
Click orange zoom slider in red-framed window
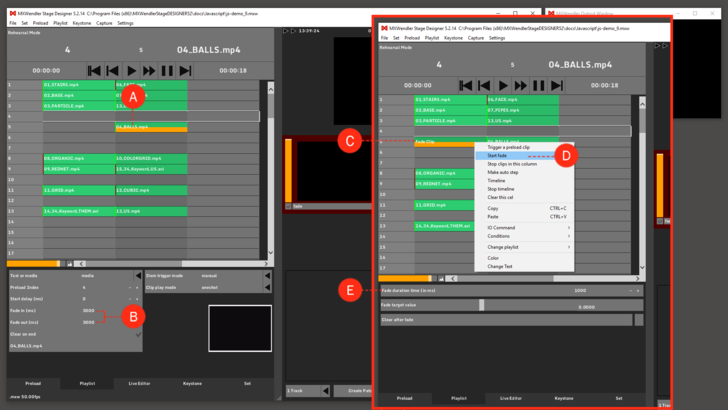[405, 279]
